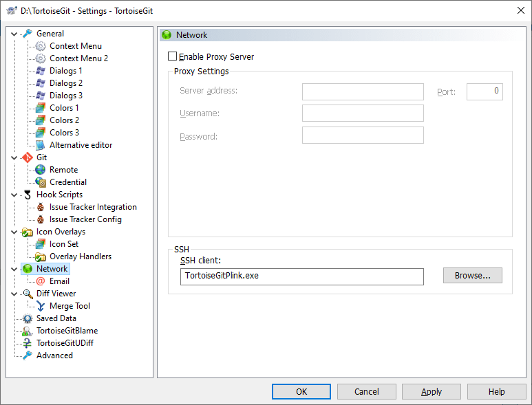Screen dimensions: 532x405
Task: Click the Hook Scripts hook icon
Action: (28, 195)
